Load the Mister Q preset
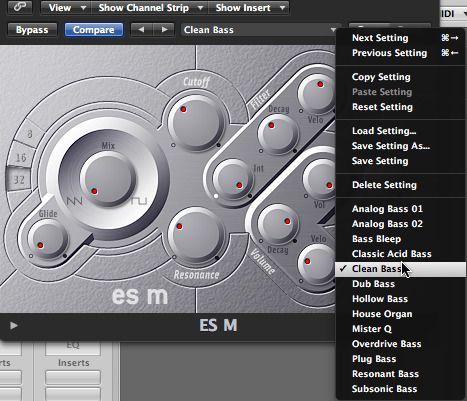This screenshot has height=401, width=467. coord(400,329)
